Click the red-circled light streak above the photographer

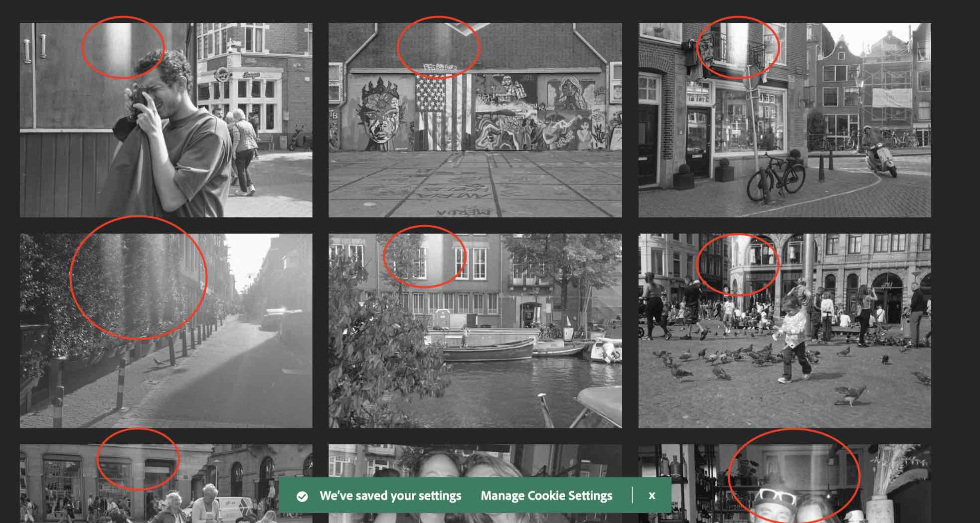pyautogui.click(x=122, y=47)
